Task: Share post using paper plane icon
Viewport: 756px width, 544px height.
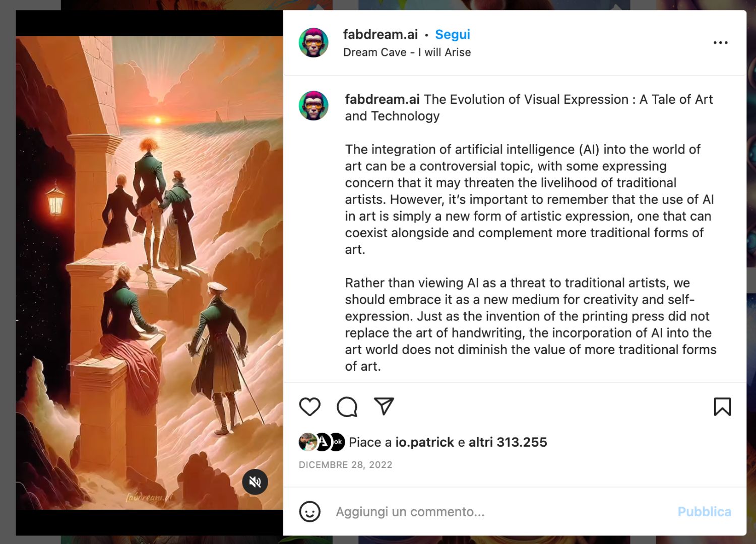Action: [x=384, y=406]
